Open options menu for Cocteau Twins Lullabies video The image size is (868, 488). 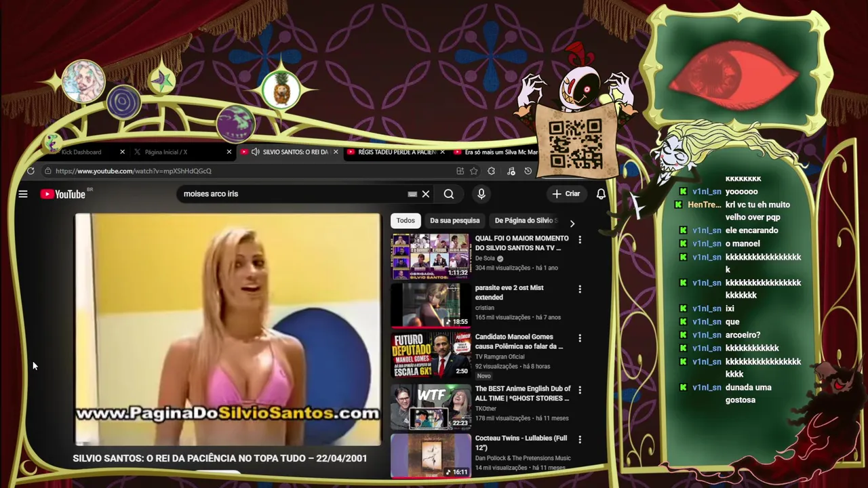pos(580,439)
